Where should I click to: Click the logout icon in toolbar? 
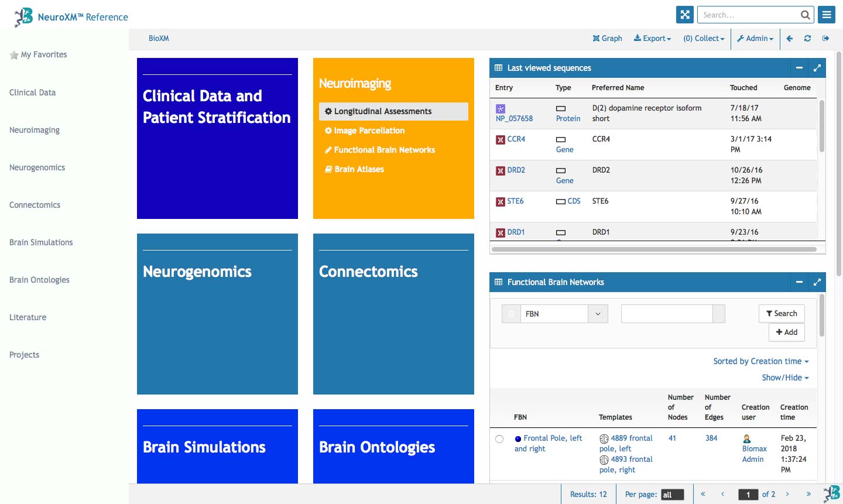(825, 39)
